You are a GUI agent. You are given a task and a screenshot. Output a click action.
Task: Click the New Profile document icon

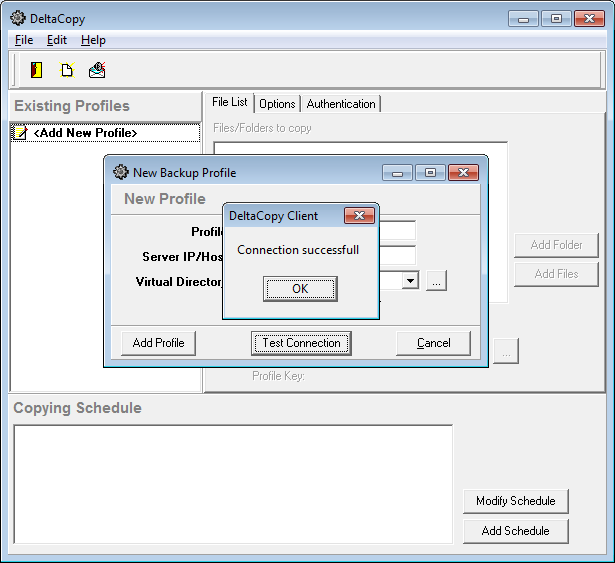click(67, 70)
